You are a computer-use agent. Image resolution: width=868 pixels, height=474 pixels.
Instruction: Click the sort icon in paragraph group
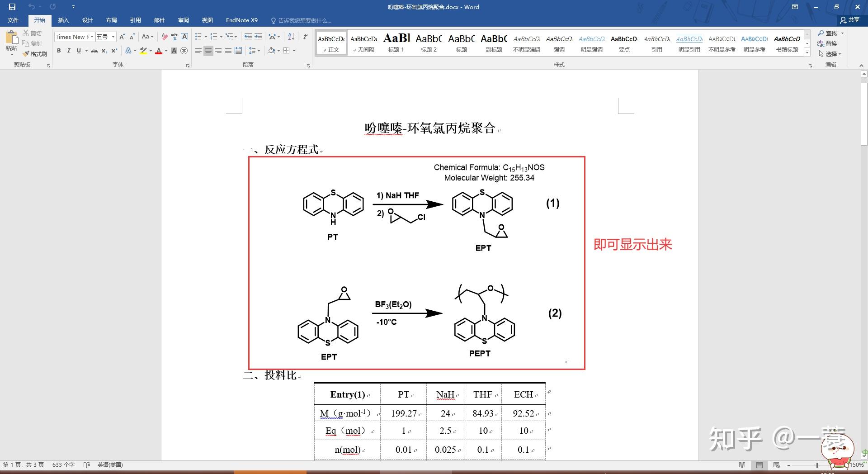(291, 37)
